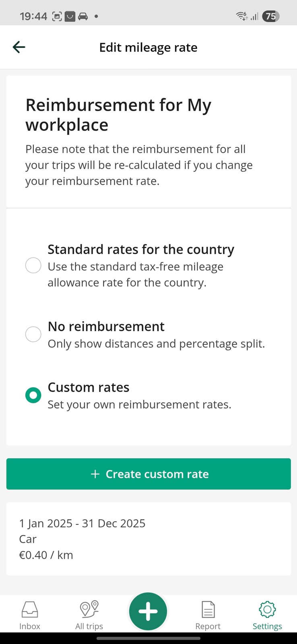Select the Custom rates radio button
Viewport: 297px width, 644px height.
33,395
